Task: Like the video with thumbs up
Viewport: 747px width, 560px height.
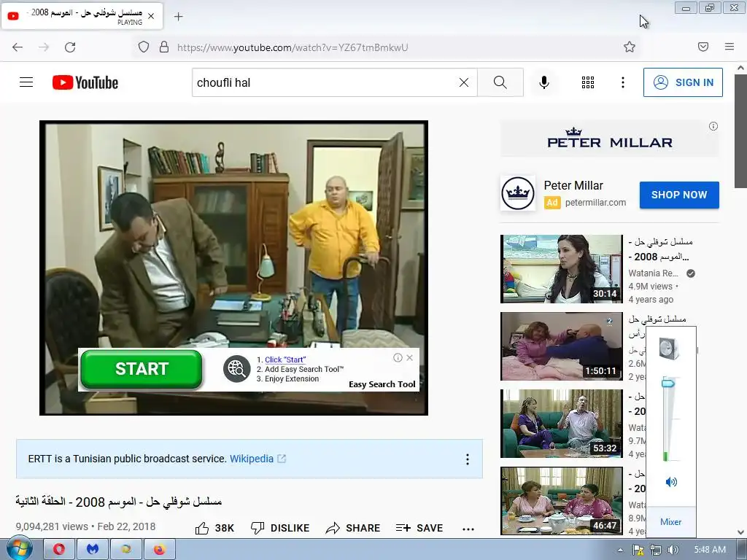Action: click(215, 528)
